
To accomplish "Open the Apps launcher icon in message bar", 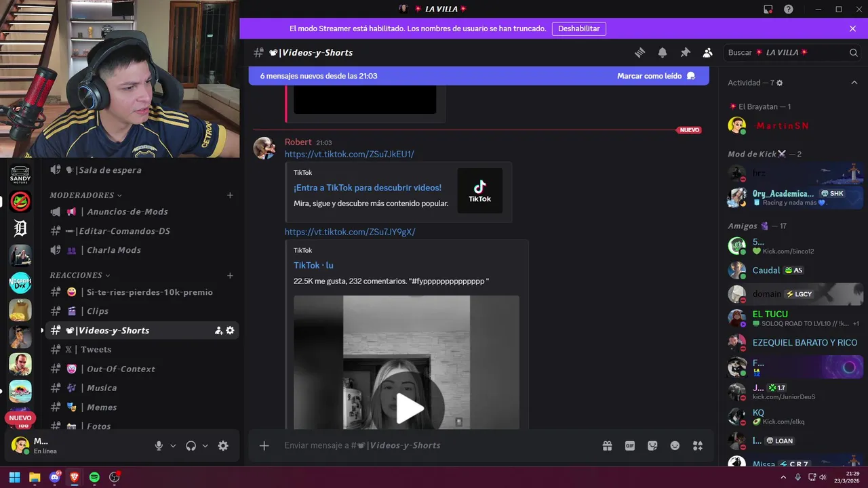I will pos(698,445).
